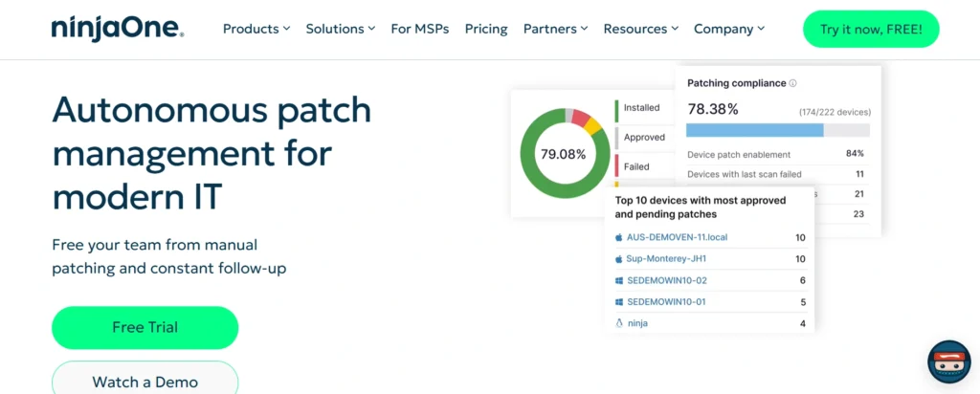980x394 pixels.
Task: Click the Patching compliance title
Action: click(x=736, y=83)
